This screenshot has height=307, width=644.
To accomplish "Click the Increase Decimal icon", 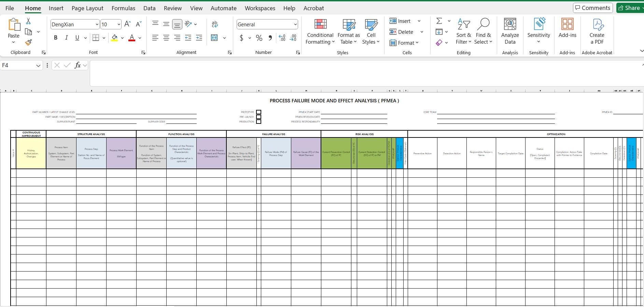I will click(x=282, y=38).
